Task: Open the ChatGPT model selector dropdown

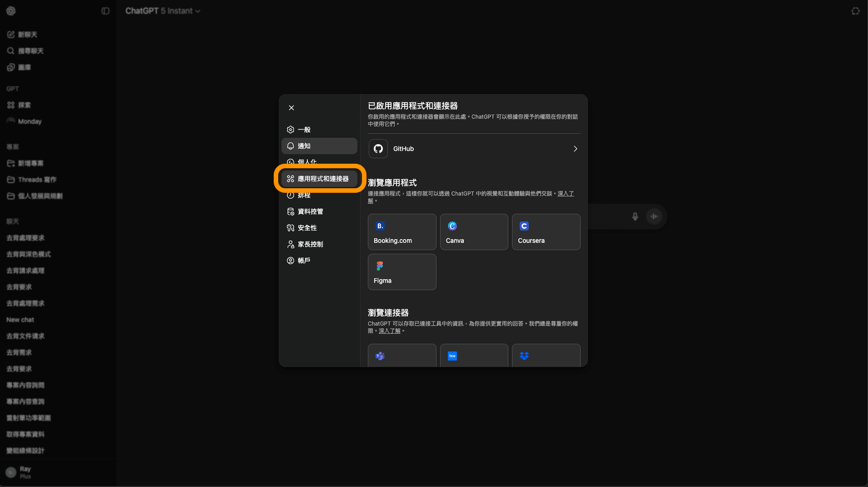Action: pyautogui.click(x=162, y=10)
